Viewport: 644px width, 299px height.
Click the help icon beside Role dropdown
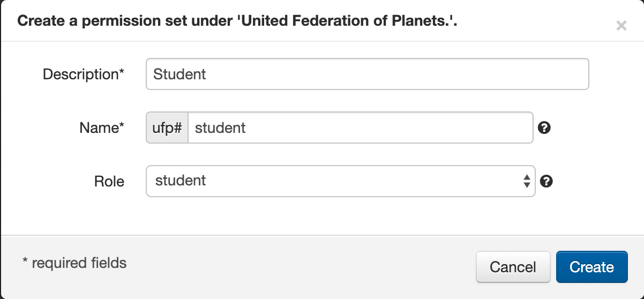point(546,181)
